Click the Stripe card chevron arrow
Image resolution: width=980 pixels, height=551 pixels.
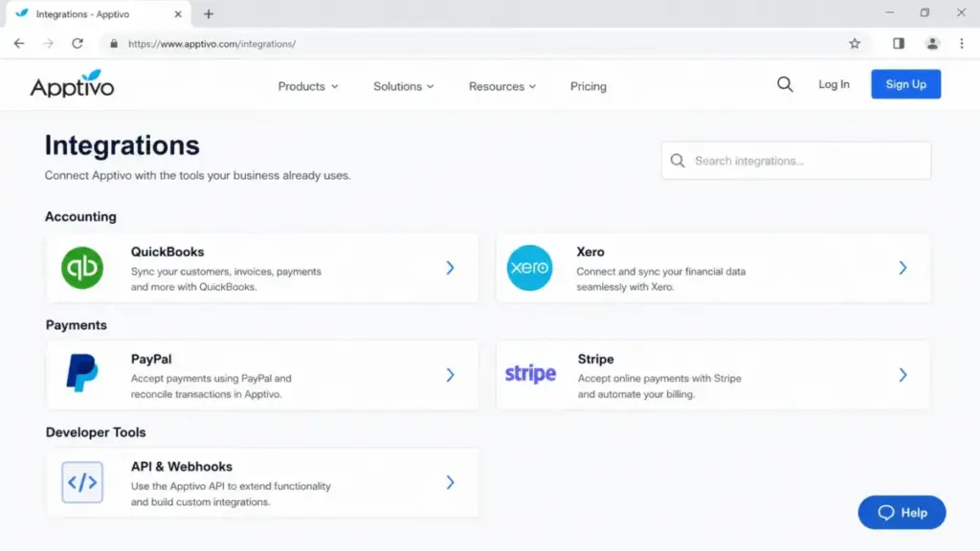point(902,375)
